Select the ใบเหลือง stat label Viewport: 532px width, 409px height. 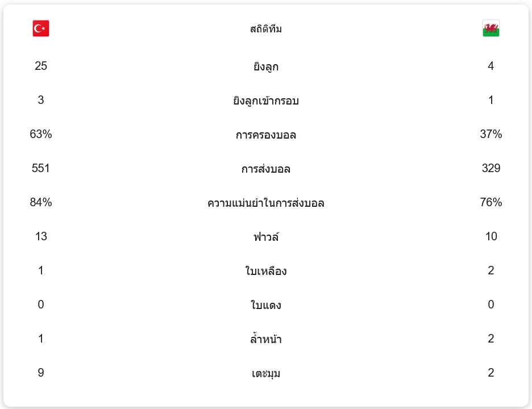tap(266, 271)
